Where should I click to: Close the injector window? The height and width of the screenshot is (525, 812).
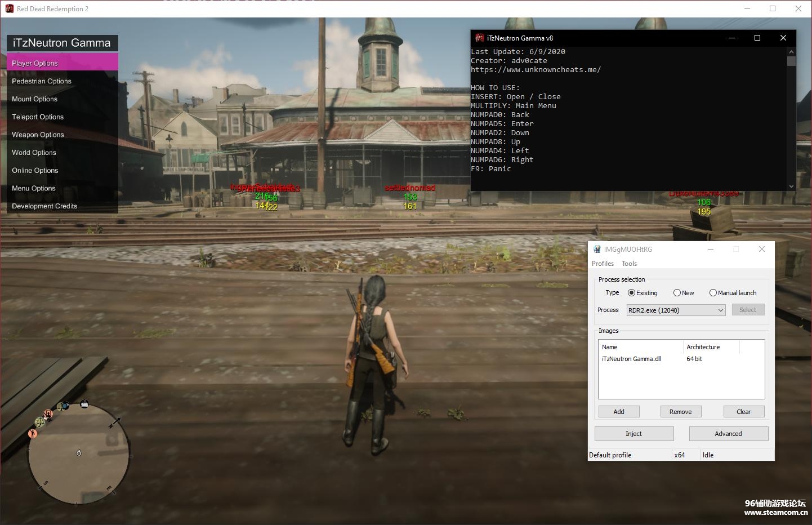[762, 249]
